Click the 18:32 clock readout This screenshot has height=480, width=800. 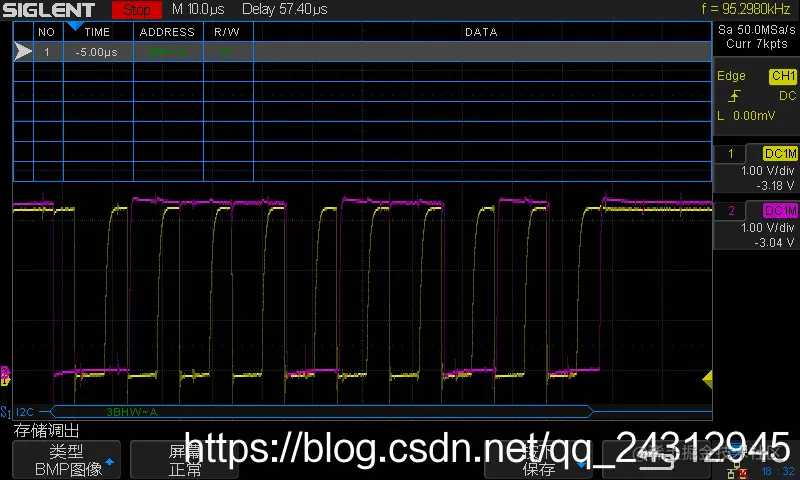click(x=778, y=471)
